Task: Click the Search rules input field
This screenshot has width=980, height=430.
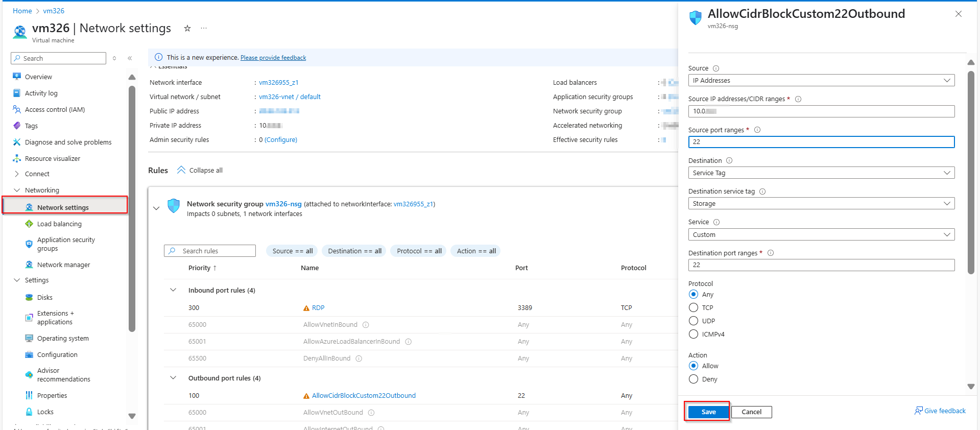Action: 209,251
